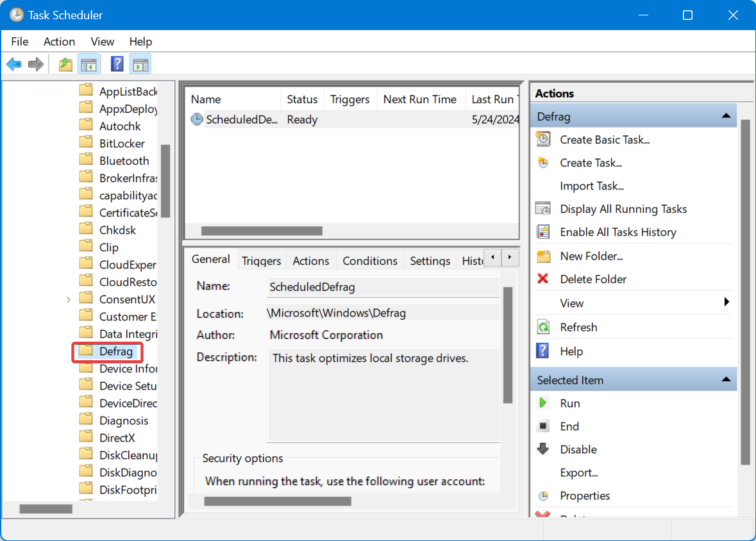This screenshot has width=756, height=541.
Task: Click the Name field showing ScheduledDefrag
Action: [x=383, y=287]
